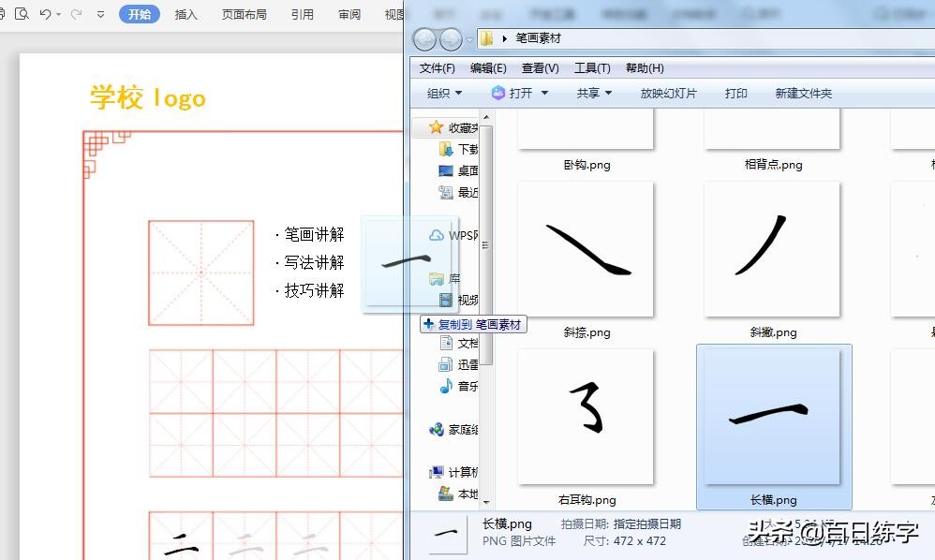
Task: Click the redo arrow in WPS toolbar
Action: pyautogui.click(x=76, y=14)
